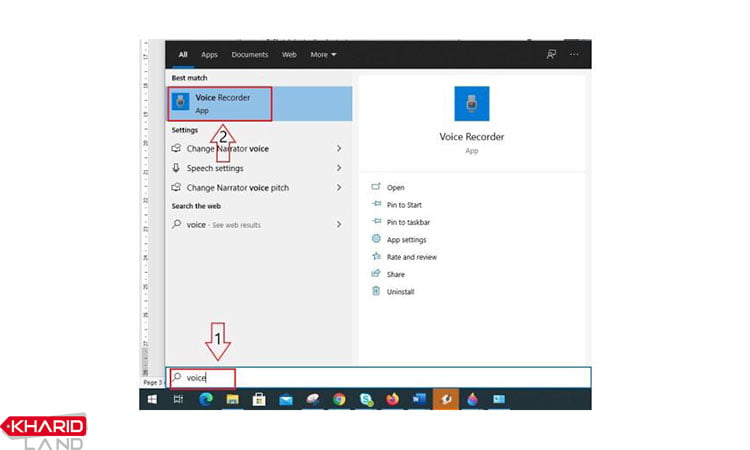Click the Narrator icon beside Change Narrator voice
The image size is (750, 450).
pyautogui.click(x=176, y=148)
